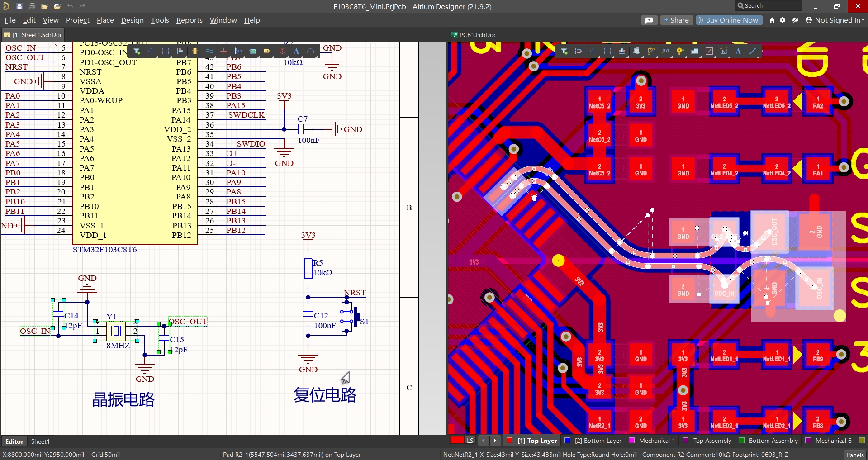868x460 pixels.
Task: Select the PCB Place Component tool
Action: (636, 51)
